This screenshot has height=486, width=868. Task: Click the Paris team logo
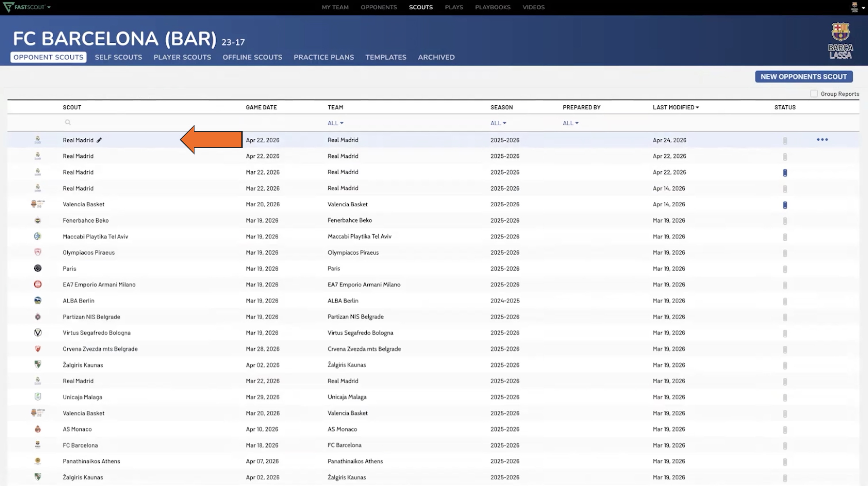38,268
